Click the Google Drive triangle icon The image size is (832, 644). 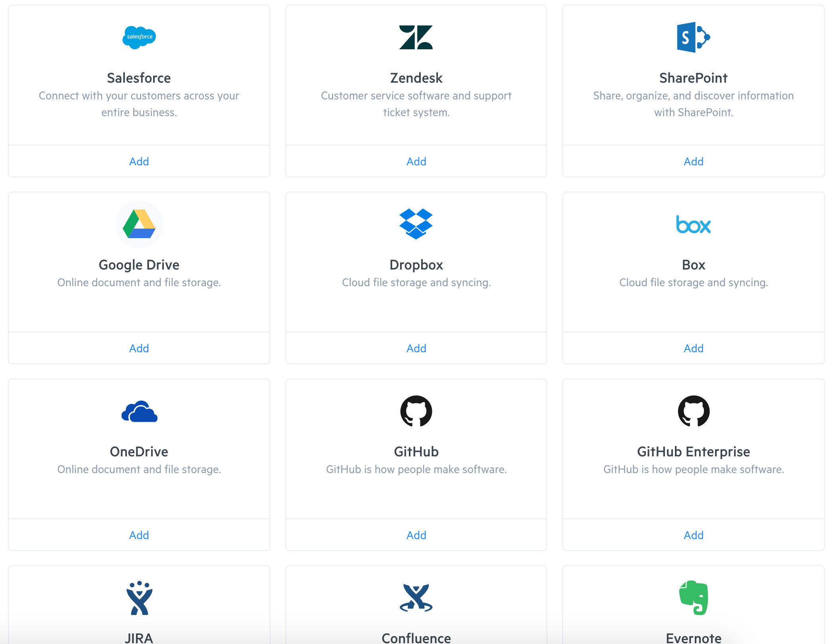click(139, 224)
